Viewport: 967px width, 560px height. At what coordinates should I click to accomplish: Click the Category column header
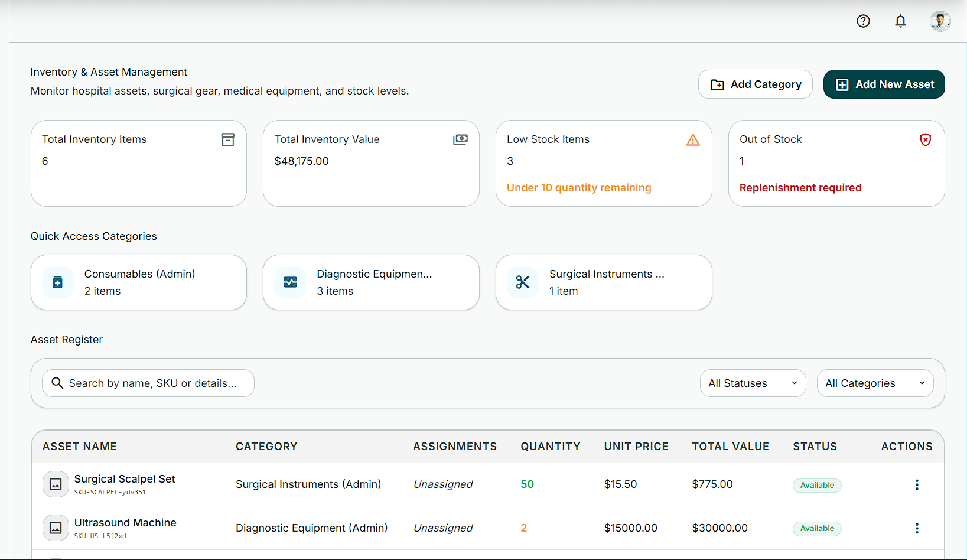point(266,447)
